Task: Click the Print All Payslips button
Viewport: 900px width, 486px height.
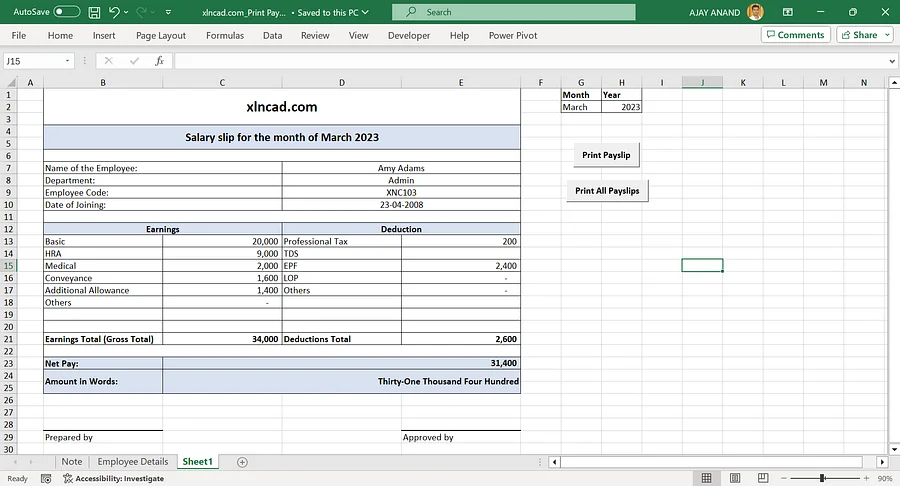Action: pyautogui.click(x=607, y=190)
